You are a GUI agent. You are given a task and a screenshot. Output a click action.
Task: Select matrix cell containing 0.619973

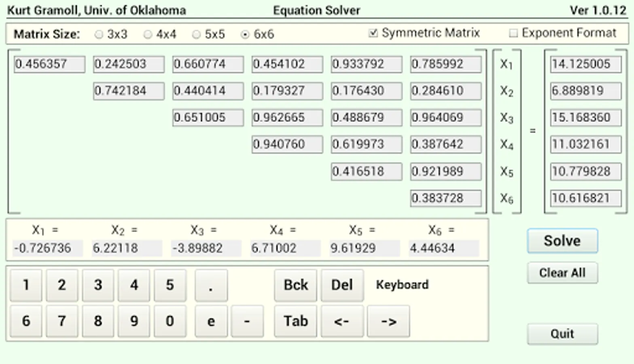click(367, 144)
